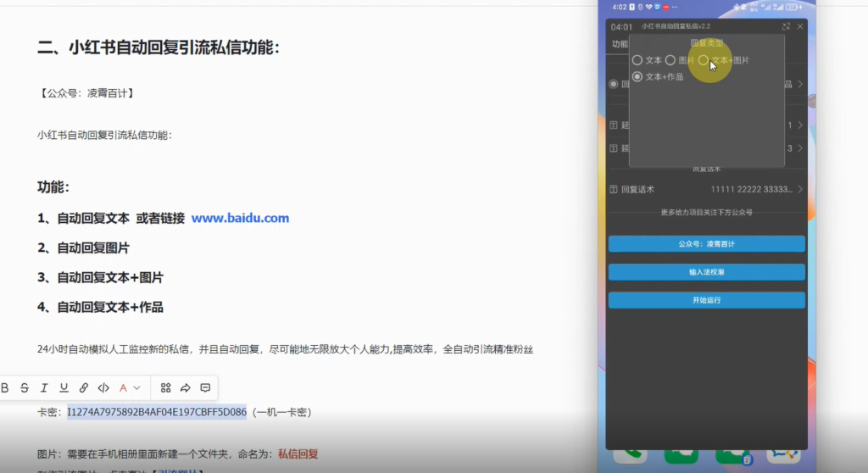
Task: Insert a hyperlink on selected text
Action: 84,388
